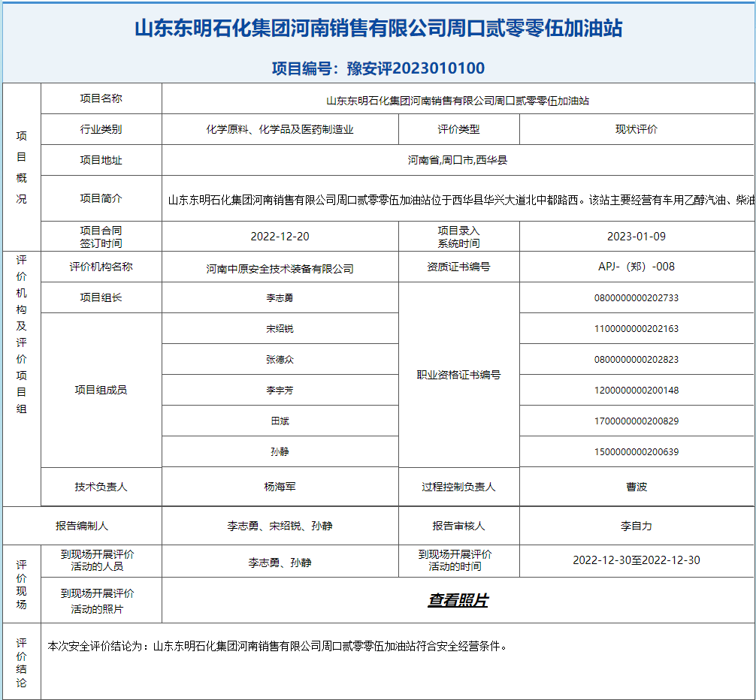
Task: Select certificate number APJ-（郑）-008
Action: coord(637,267)
